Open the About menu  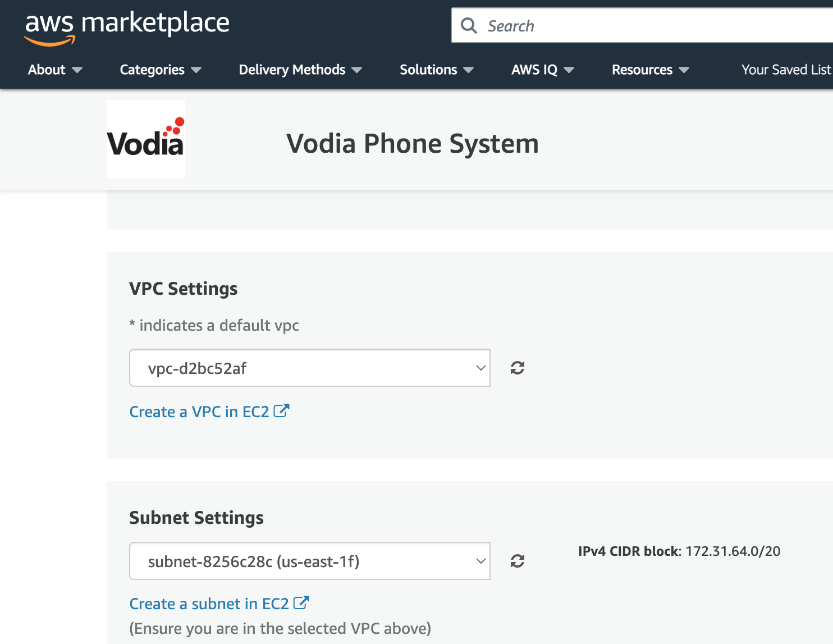click(55, 70)
